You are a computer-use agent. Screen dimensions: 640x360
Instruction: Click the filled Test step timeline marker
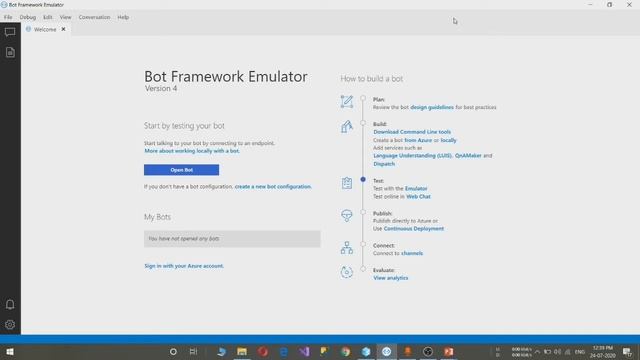click(x=363, y=179)
